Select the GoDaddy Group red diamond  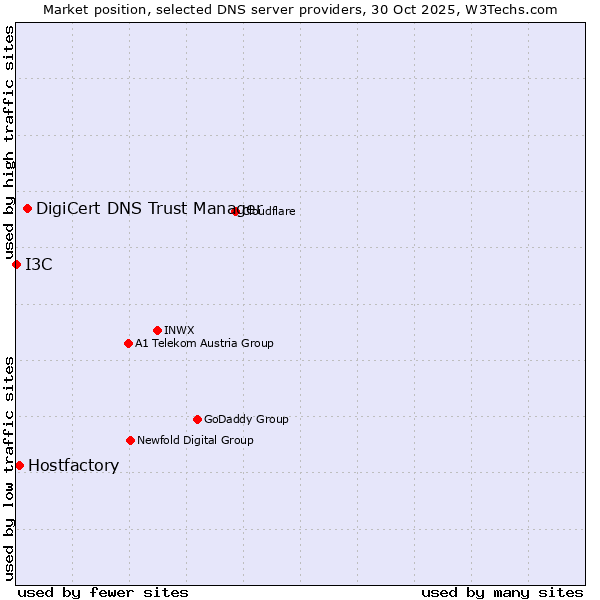click(x=197, y=419)
